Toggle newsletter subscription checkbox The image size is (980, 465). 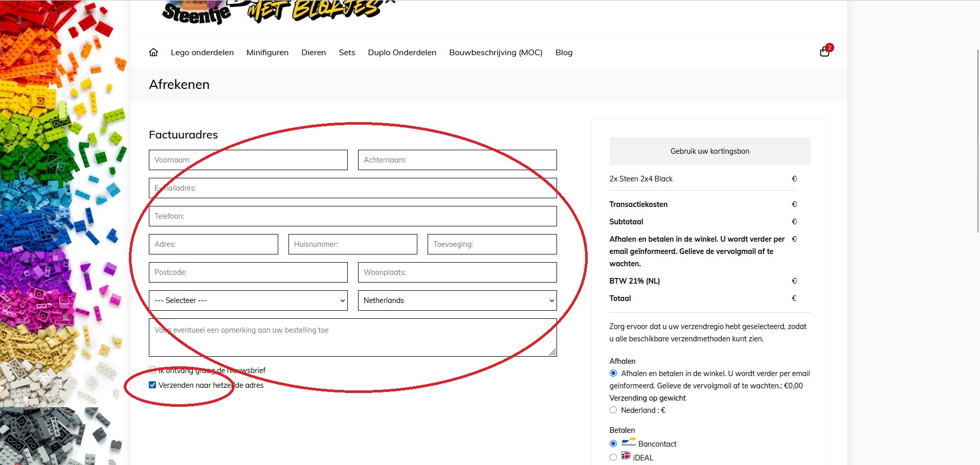coord(152,370)
